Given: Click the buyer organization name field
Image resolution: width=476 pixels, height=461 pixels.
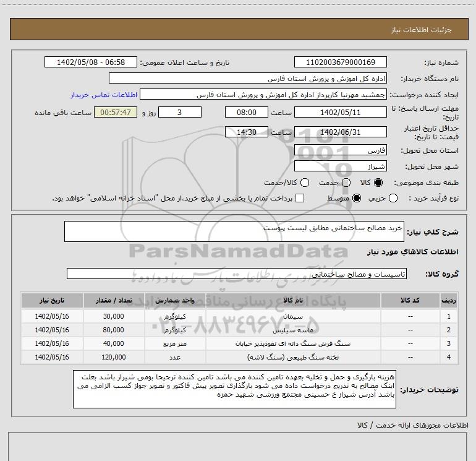Looking at the screenshot, I should [x=248, y=78].
